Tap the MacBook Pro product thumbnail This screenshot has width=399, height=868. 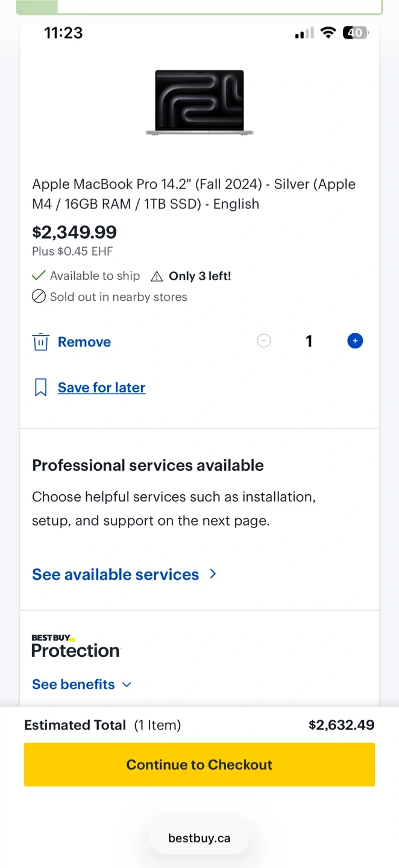[x=199, y=102]
